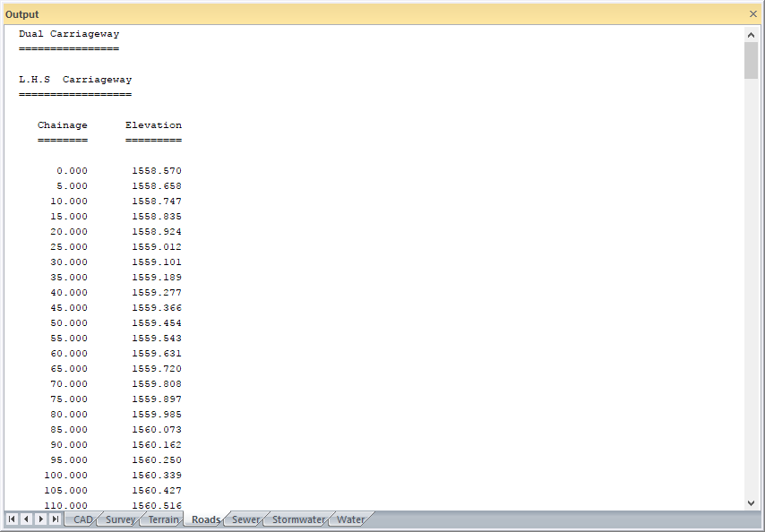Image resolution: width=765 pixels, height=532 pixels.
Task: Click the scroll down arrow
Action: 752,502
